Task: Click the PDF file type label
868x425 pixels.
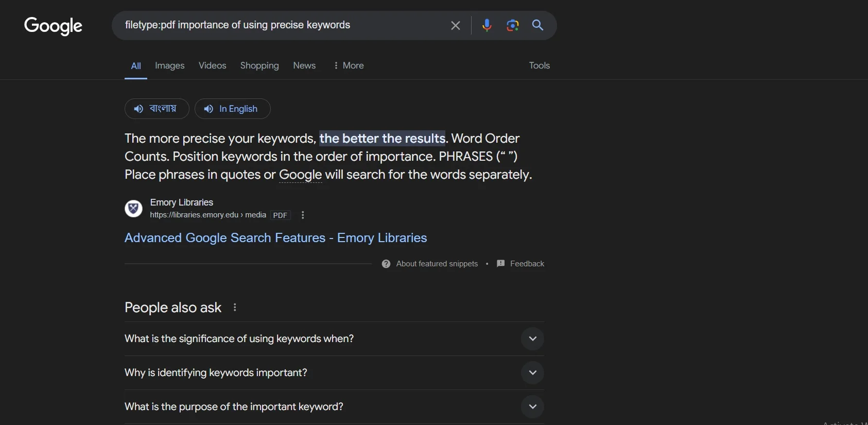Action: point(281,215)
